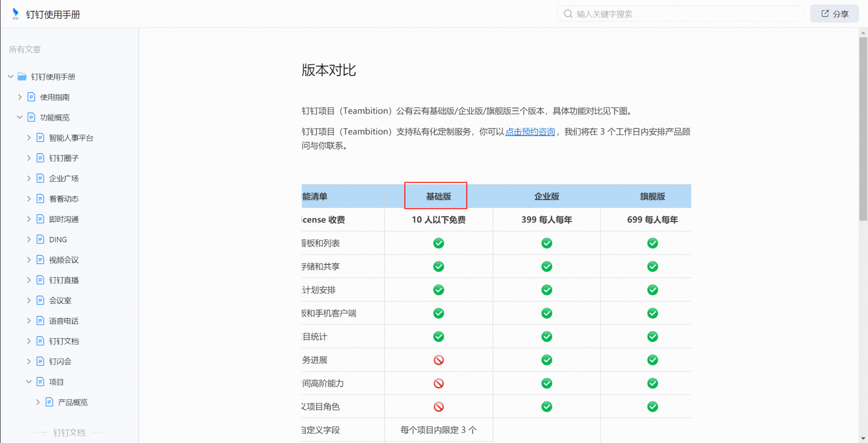Click the 点击预约咨询 link
The width and height of the screenshot is (868, 443).
(x=530, y=132)
